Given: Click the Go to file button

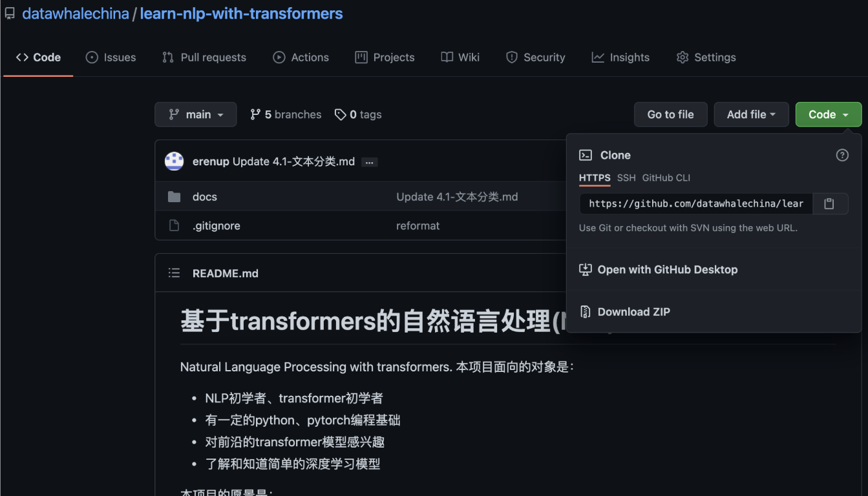Looking at the screenshot, I should pos(670,114).
